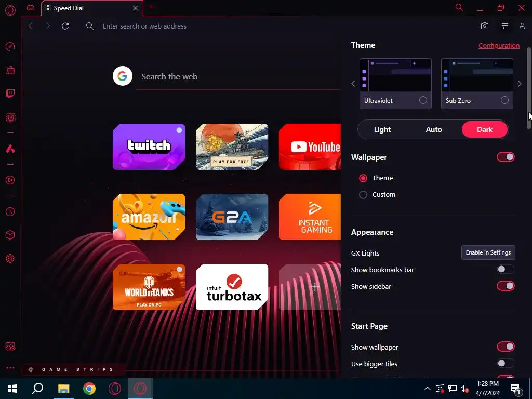The height and width of the screenshot is (399, 532).
Task: Open the Windows Start menu
Action: (12, 389)
